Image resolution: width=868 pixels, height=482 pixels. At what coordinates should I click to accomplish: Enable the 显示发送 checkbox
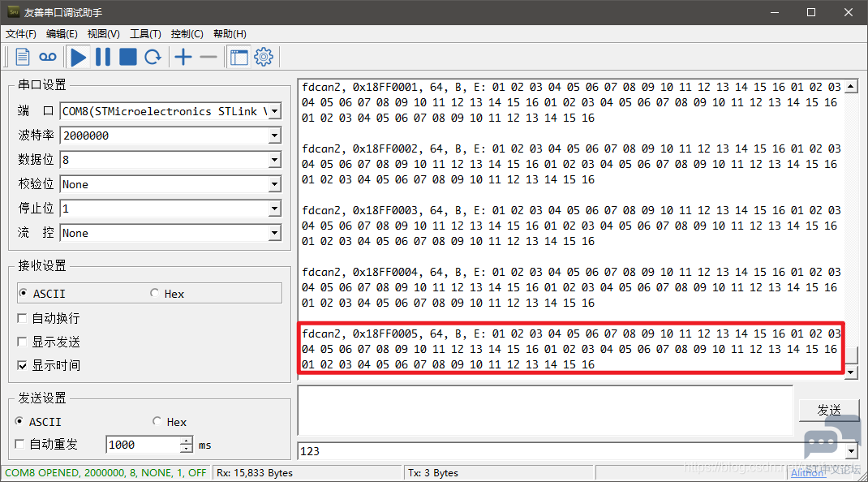click(22, 342)
